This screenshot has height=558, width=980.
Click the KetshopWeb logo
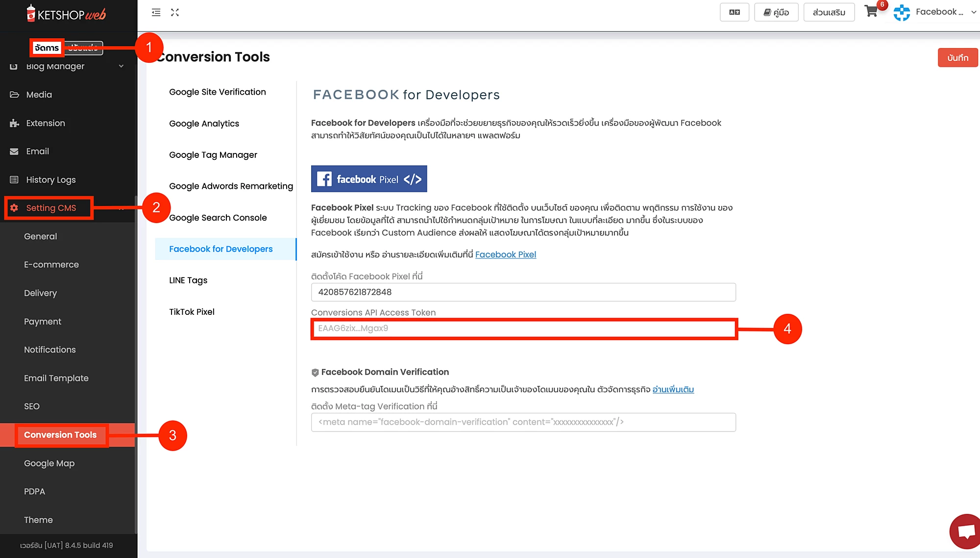[66, 14]
